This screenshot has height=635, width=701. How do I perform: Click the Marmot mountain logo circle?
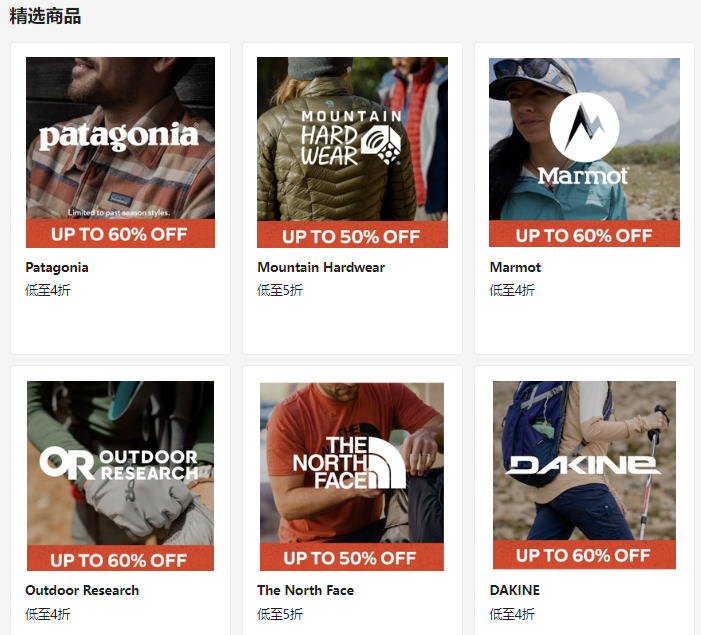click(584, 127)
